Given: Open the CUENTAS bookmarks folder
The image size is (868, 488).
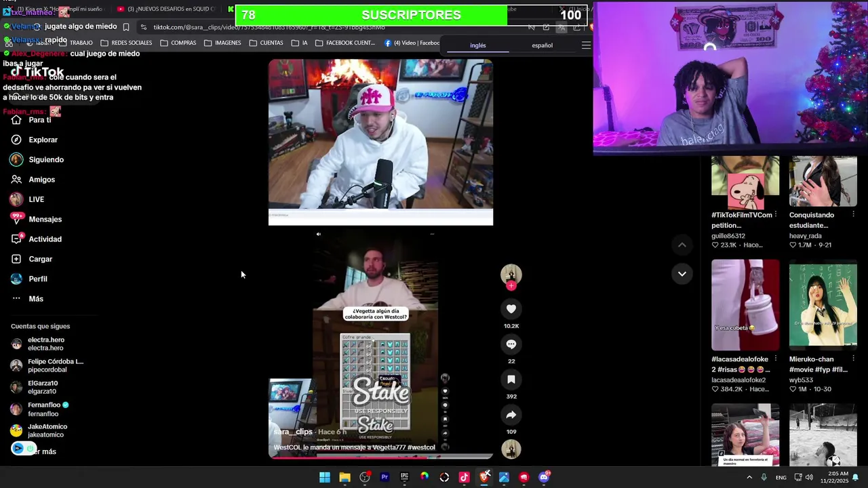Looking at the screenshot, I should point(266,43).
